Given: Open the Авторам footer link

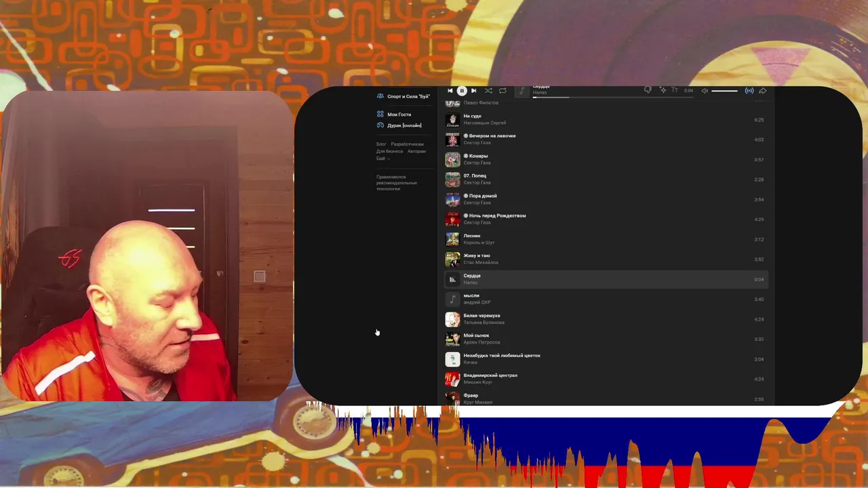Looking at the screenshot, I should pos(416,151).
